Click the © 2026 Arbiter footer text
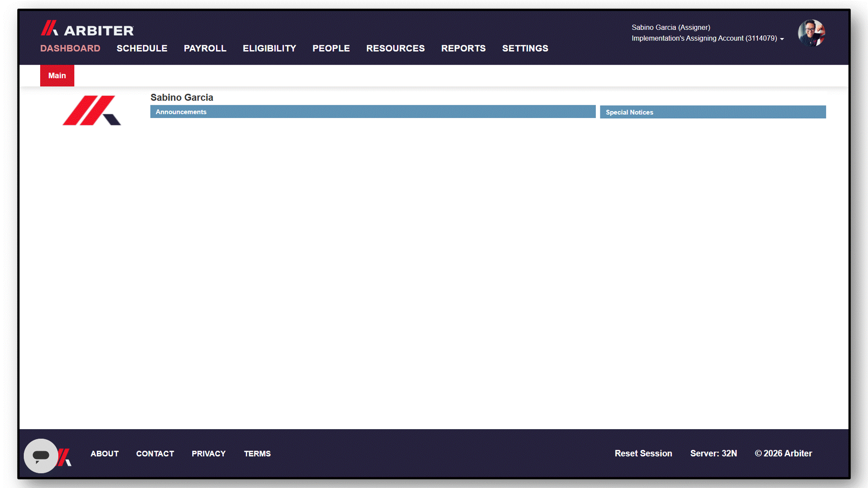The height and width of the screenshot is (488, 868). 783,453
